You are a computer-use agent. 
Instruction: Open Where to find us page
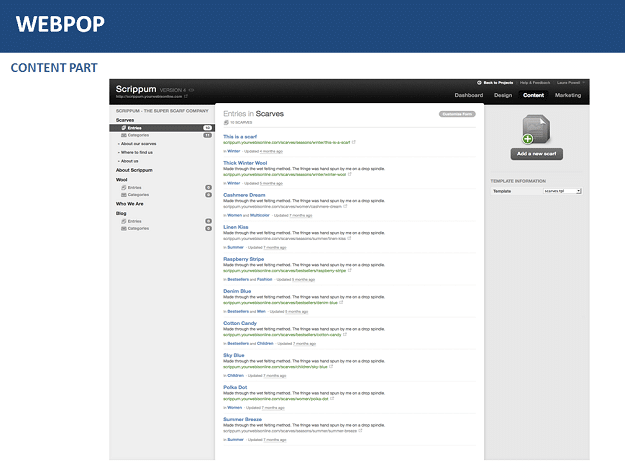click(x=137, y=153)
